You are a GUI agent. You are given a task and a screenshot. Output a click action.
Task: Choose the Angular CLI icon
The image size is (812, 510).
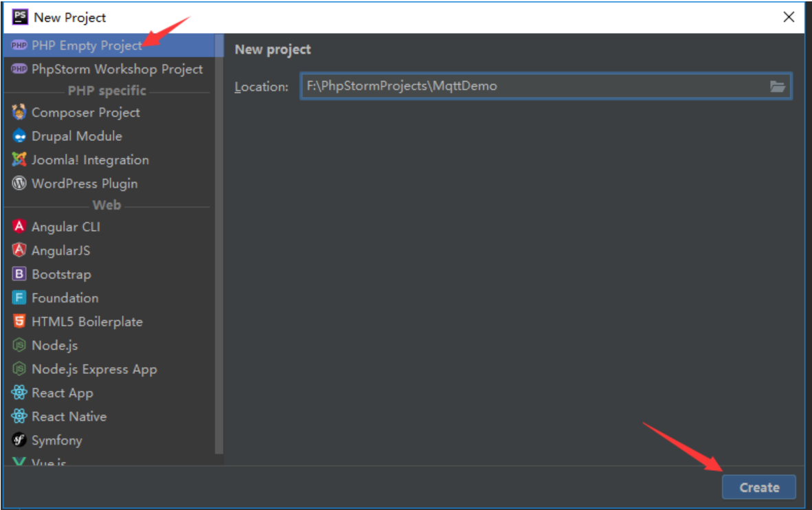[19, 227]
